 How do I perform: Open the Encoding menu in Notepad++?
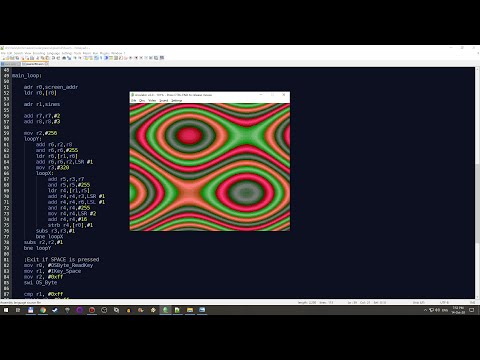click(39, 53)
